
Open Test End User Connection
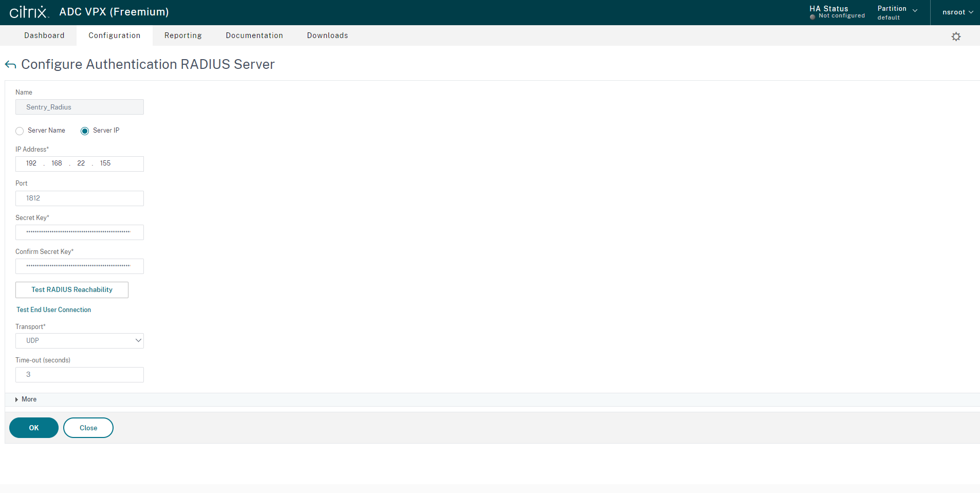click(x=53, y=309)
